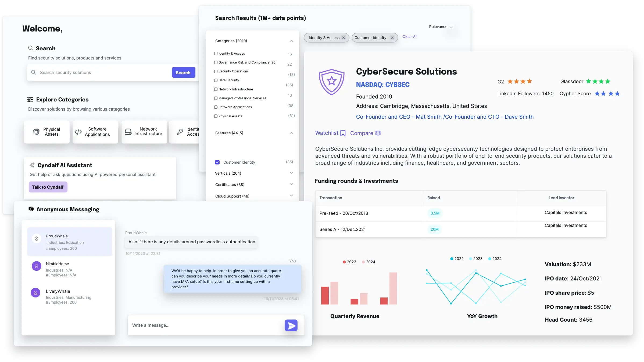
Task: Click Talk to Cyndalf button
Action: [47, 187]
